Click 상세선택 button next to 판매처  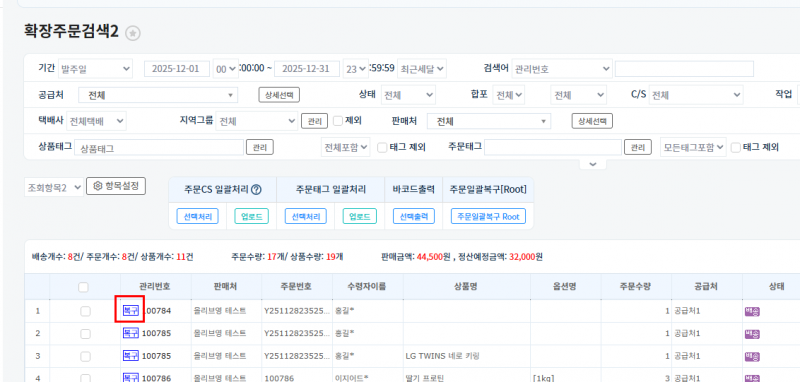[592, 121]
